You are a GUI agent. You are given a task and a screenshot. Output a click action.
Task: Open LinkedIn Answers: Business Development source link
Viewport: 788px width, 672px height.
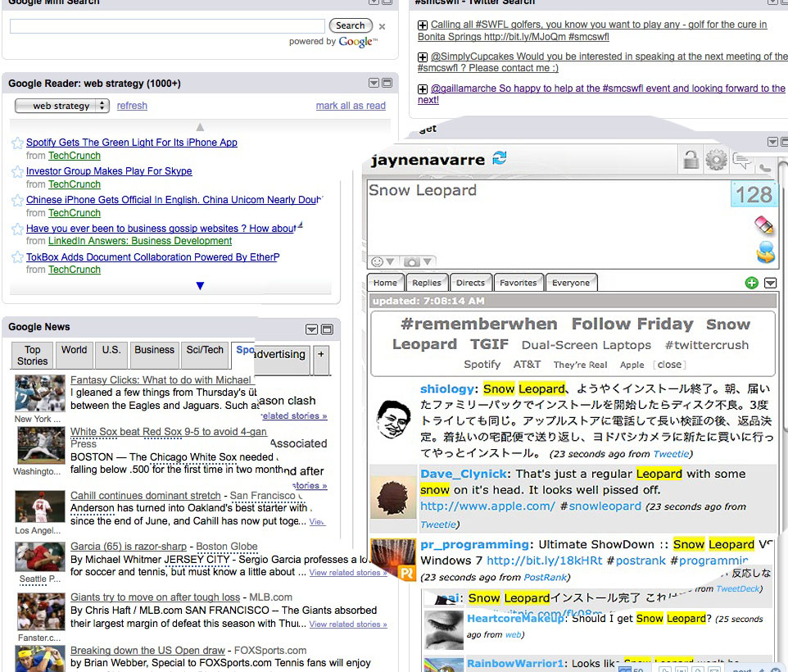[x=140, y=241]
